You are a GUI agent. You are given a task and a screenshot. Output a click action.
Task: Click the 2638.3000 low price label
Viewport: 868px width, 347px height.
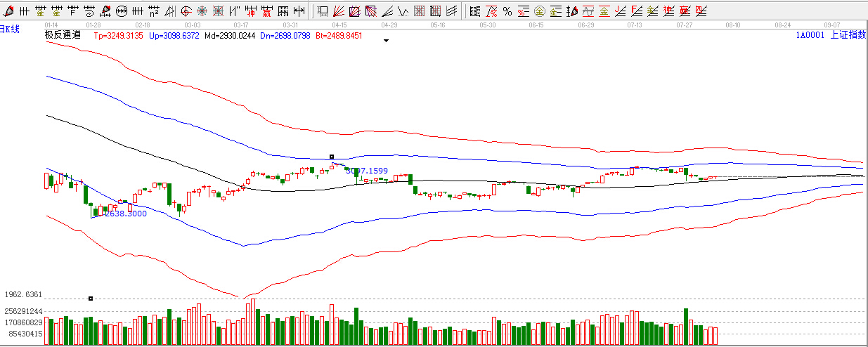(126, 214)
